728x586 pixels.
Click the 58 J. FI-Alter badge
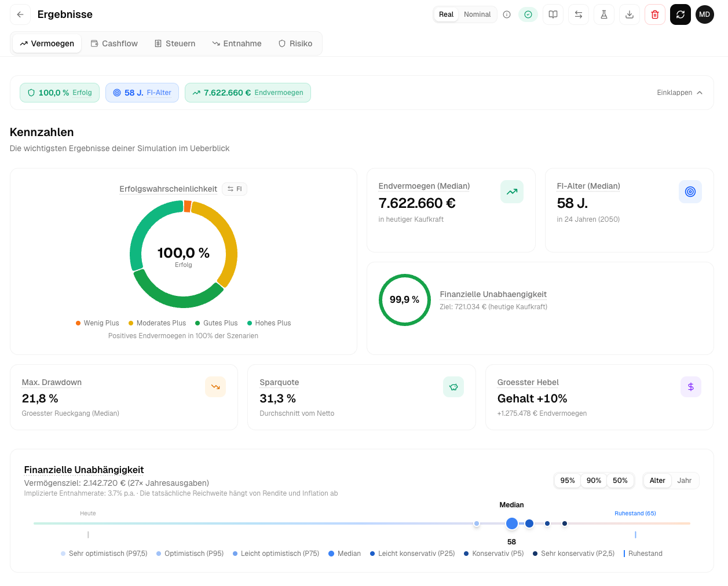[142, 93]
